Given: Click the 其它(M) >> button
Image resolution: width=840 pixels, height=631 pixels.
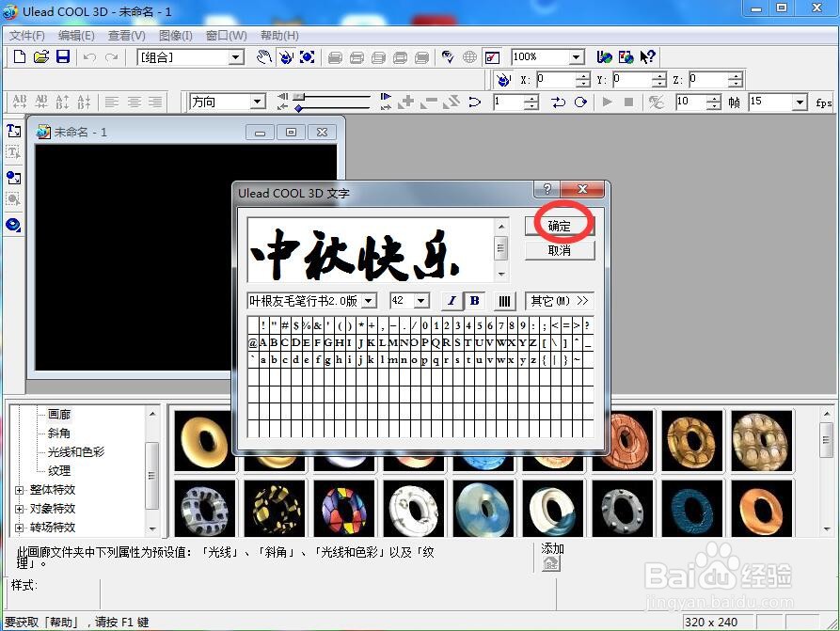Looking at the screenshot, I should (560, 301).
